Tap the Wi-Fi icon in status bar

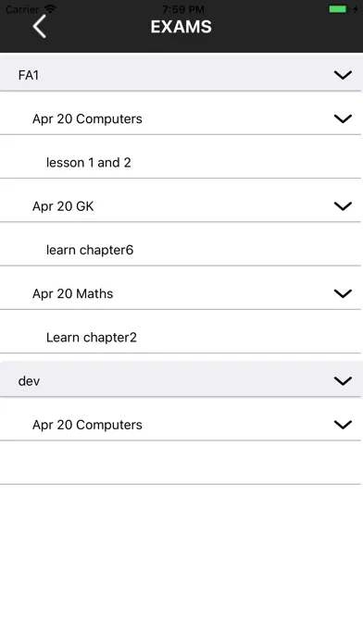(x=50, y=8)
